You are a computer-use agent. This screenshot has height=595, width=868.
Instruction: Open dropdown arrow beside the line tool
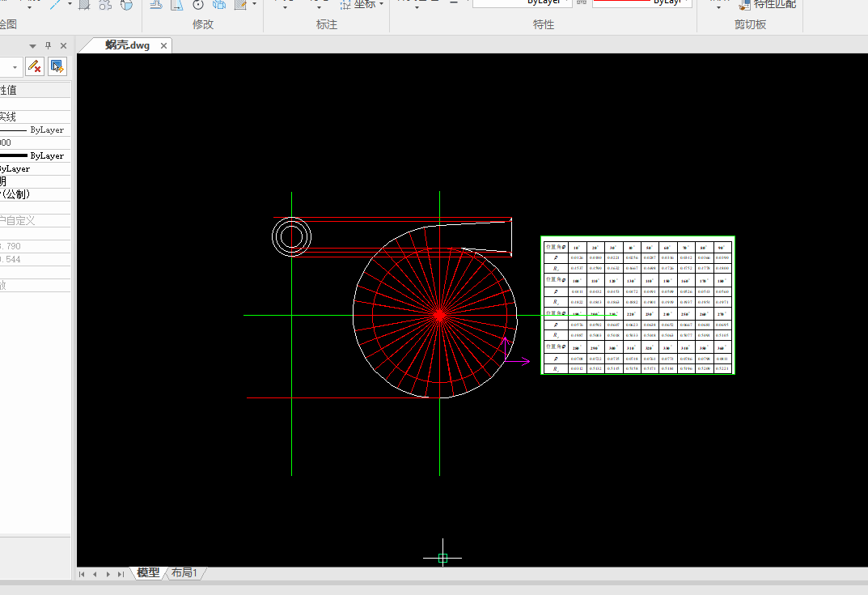70,4
